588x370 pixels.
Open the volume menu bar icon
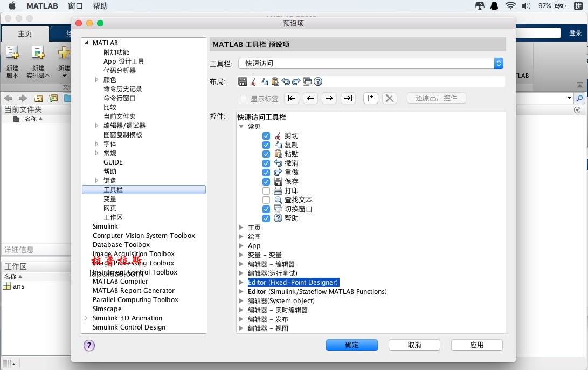(526, 5)
